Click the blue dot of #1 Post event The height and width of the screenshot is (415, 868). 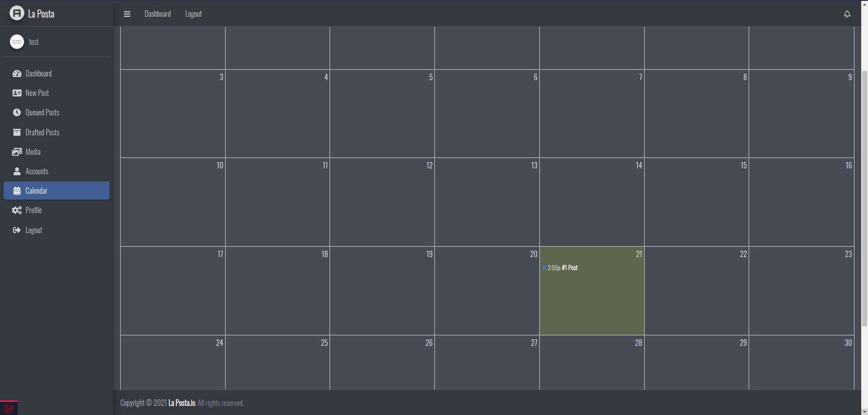pos(544,268)
